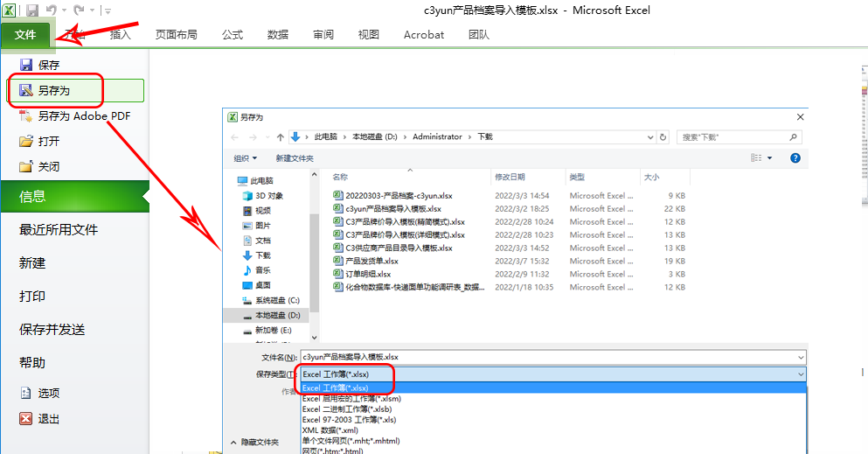Open the 组织 dropdown menu
Viewport: 868px width, 454px height.
(x=246, y=158)
